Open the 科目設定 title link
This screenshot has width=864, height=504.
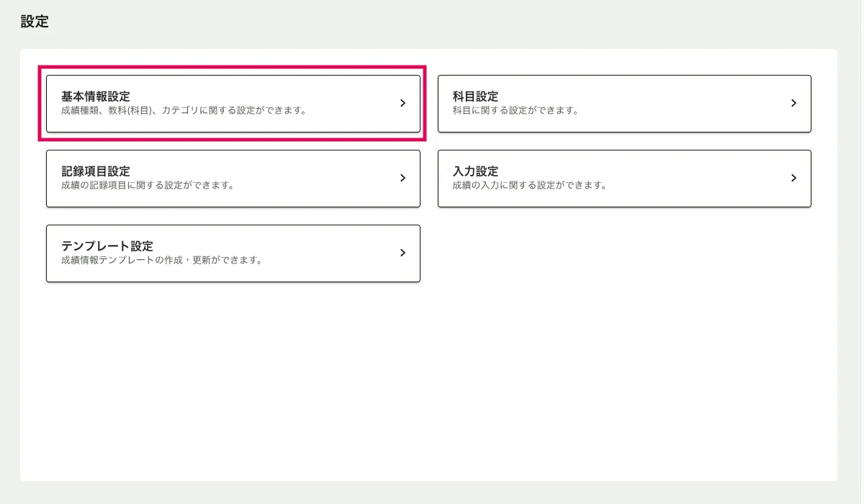(475, 96)
